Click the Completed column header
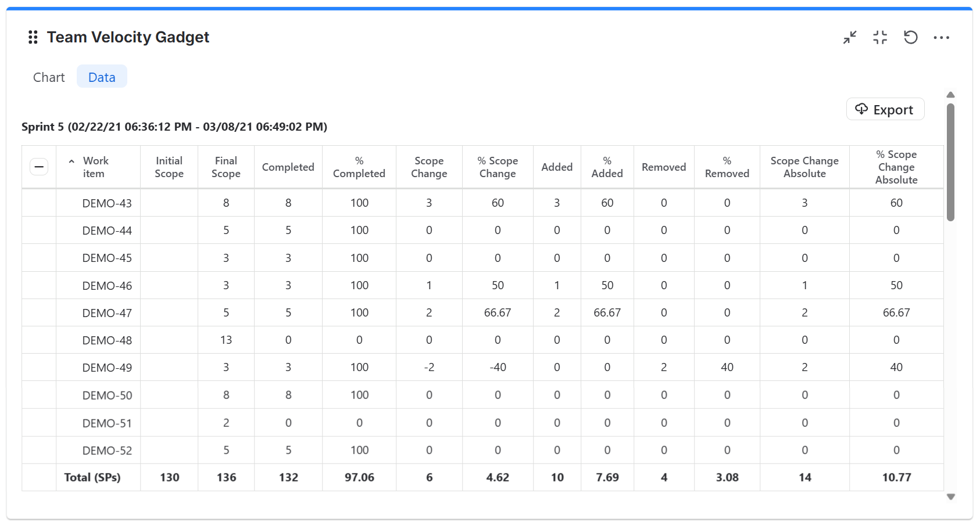This screenshot has width=980, height=525. [288, 167]
